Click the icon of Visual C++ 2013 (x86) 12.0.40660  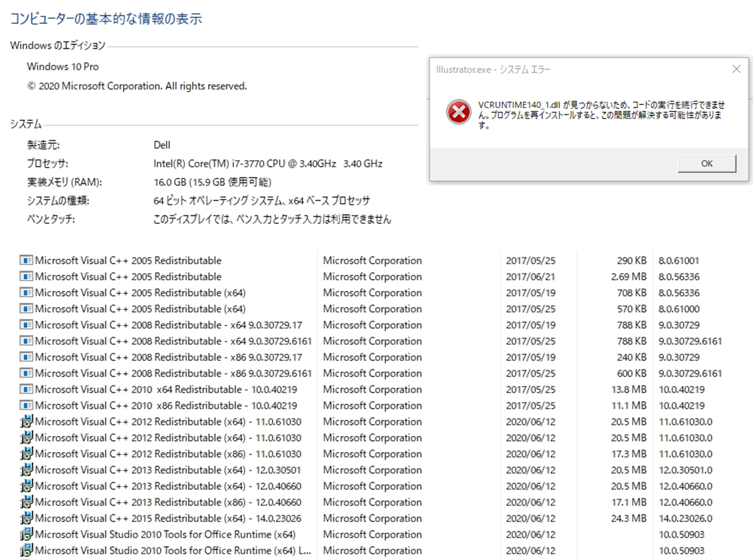click(26, 502)
